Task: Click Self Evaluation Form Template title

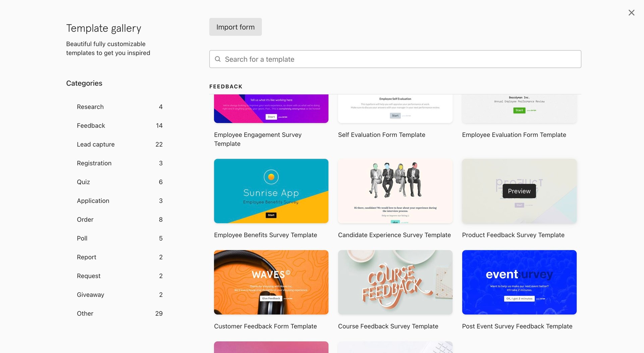Action: 381,135
